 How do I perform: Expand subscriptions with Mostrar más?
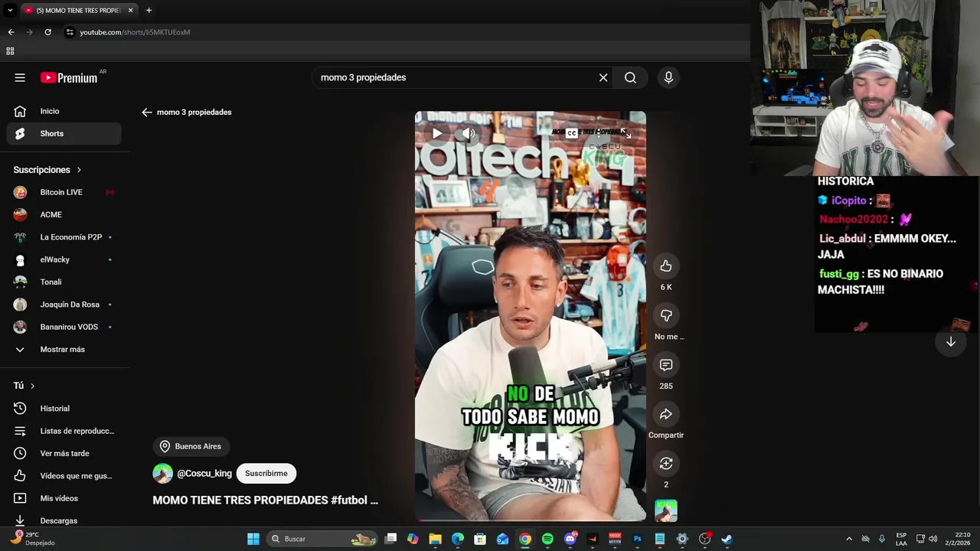point(64,349)
